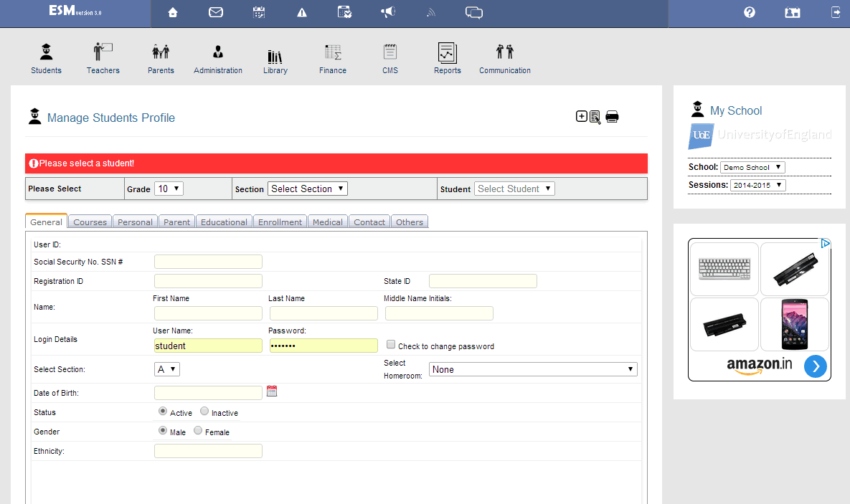Open the megaphone announcements icon
This screenshot has height=504, width=850.
tap(388, 12)
